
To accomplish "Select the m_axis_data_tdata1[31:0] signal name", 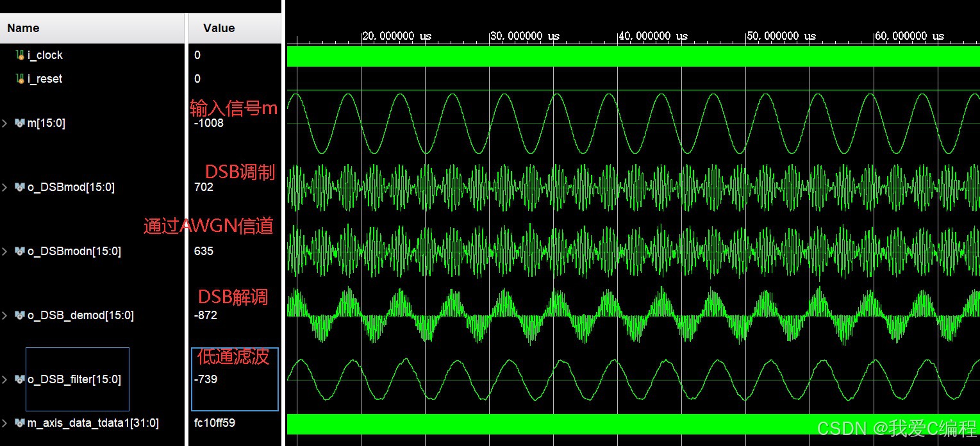I will pyautogui.click(x=93, y=423).
